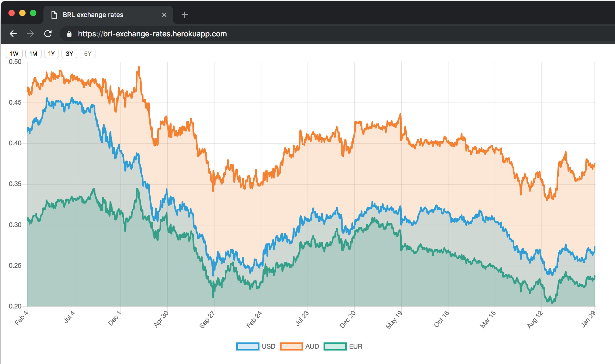Reload the page with refresh icon
This screenshot has width=615, height=364.
(x=48, y=34)
